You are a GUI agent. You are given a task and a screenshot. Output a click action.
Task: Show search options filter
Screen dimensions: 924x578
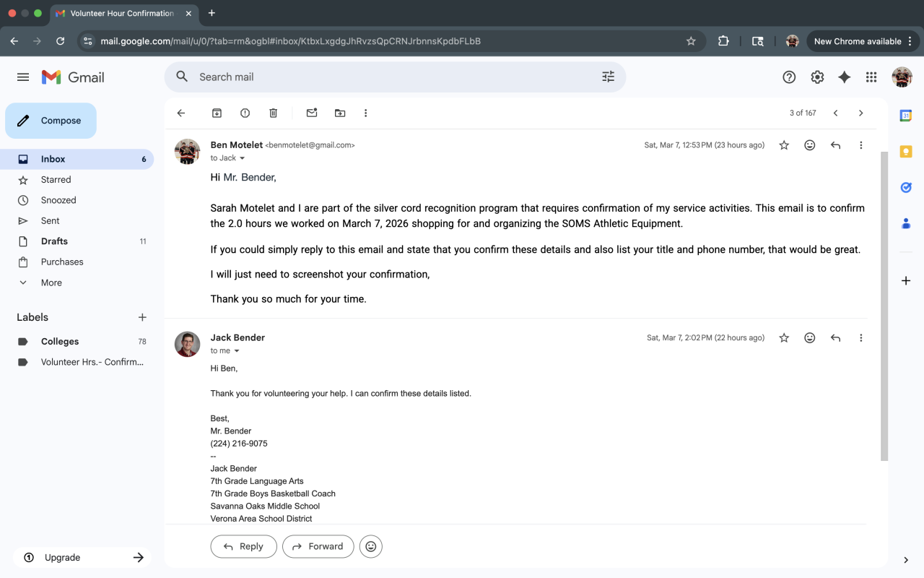(x=608, y=77)
